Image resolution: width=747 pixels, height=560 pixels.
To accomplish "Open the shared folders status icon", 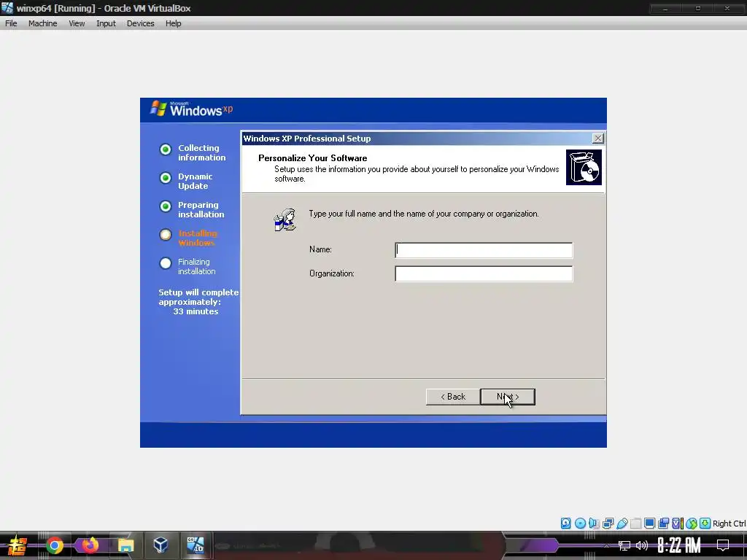I will coord(635,524).
